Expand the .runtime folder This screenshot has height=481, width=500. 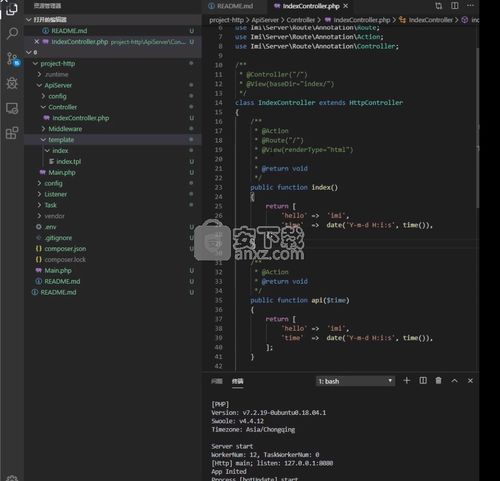113,74
